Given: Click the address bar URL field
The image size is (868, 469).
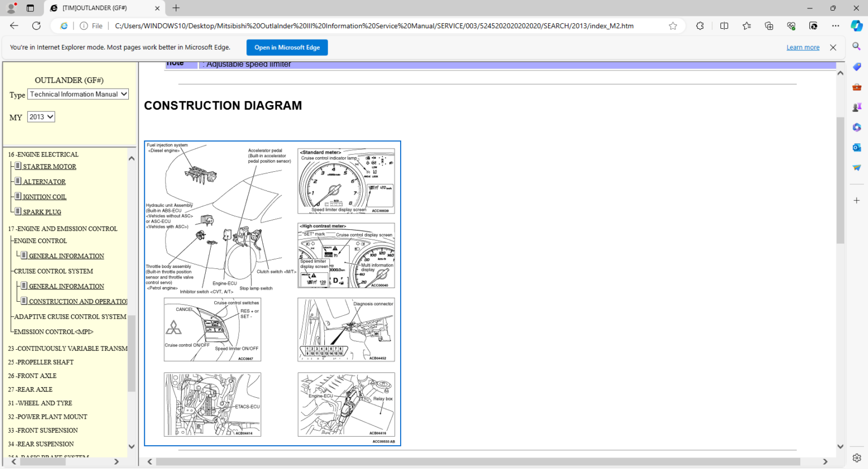Looking at the screenshot, I should [373, 26].
